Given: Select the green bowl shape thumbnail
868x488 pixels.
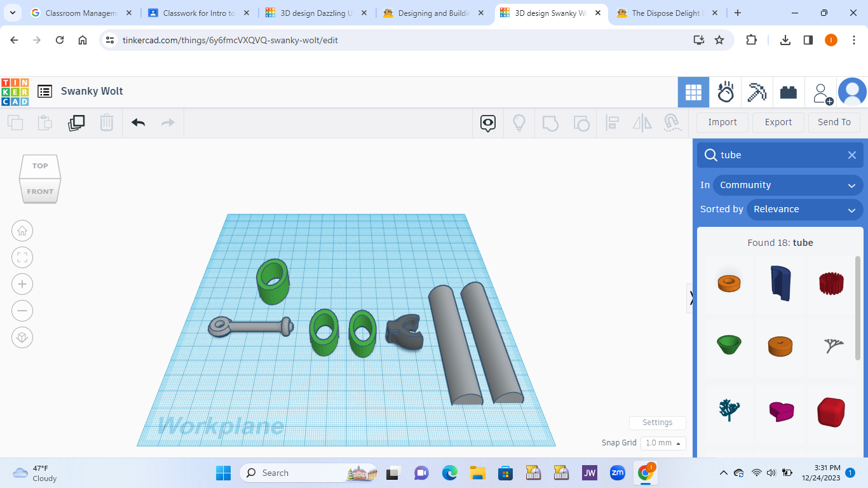Looking at the screenshot, I should point(729,345).
